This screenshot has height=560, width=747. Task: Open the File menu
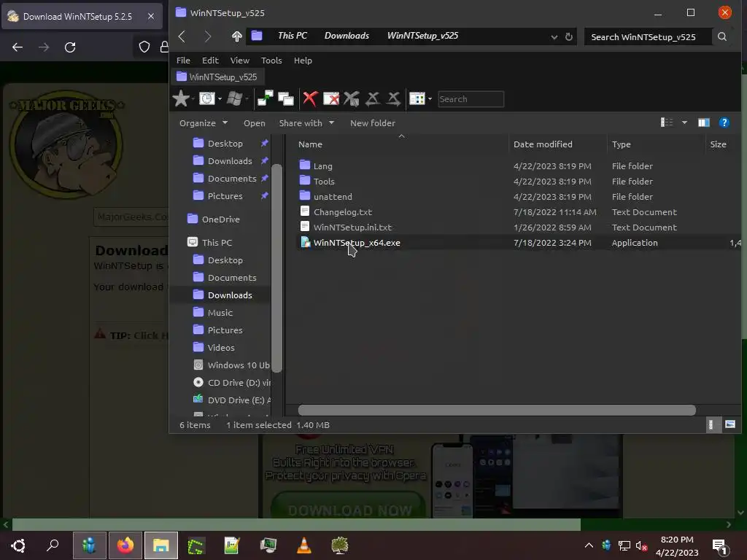coord(183,61)
